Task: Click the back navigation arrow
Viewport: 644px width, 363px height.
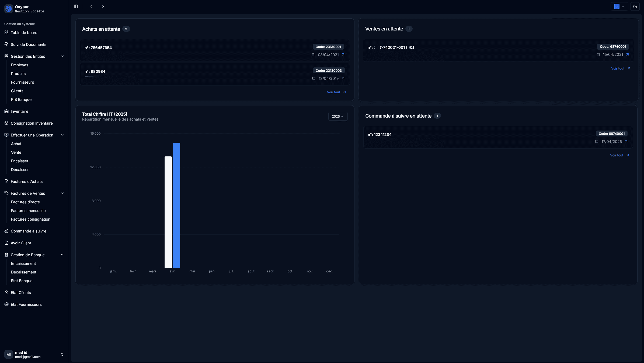Action: click(91, 6)
